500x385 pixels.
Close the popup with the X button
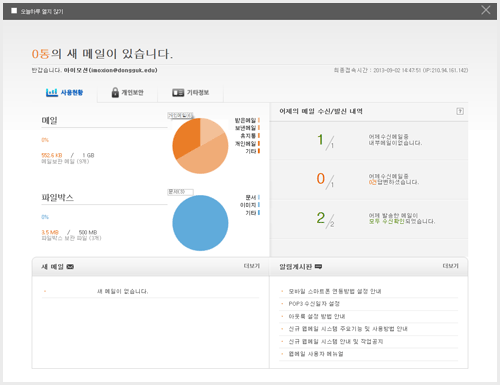point(486,10)
